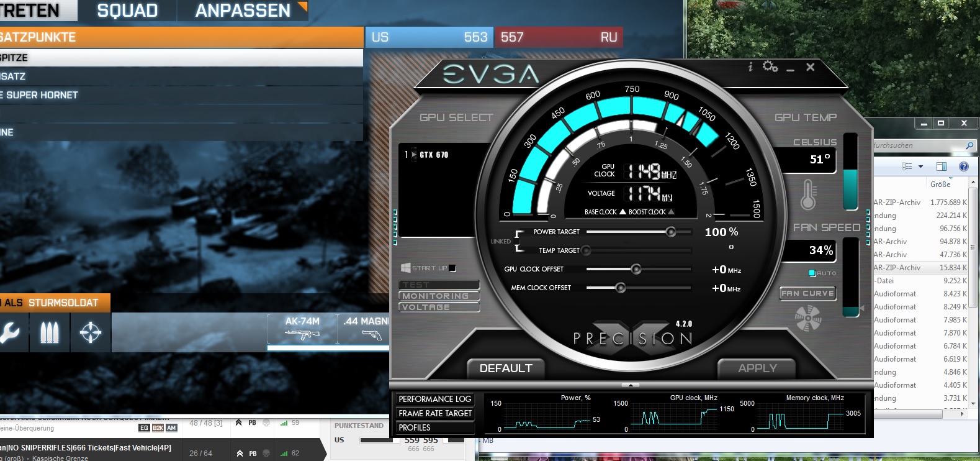Click the Windows logo beside Start Up
The image size is (980, 461).
tap(405, 268)
